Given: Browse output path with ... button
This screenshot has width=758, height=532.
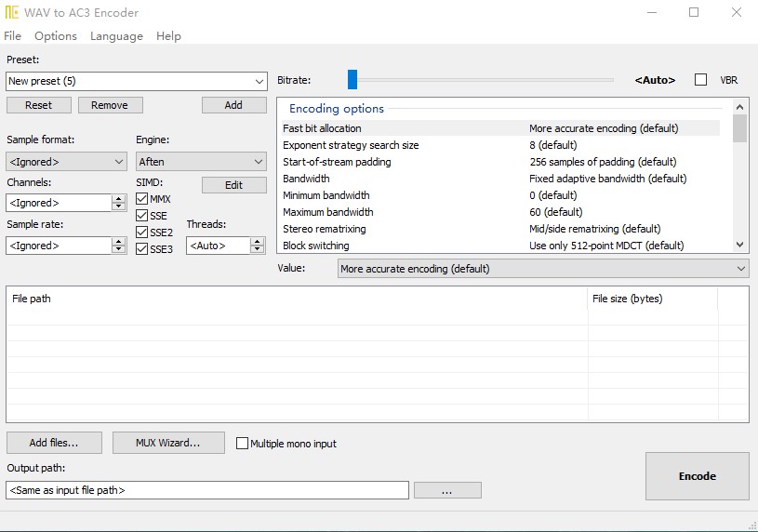Looking at the screenshot, I should [x=447, y=490].
